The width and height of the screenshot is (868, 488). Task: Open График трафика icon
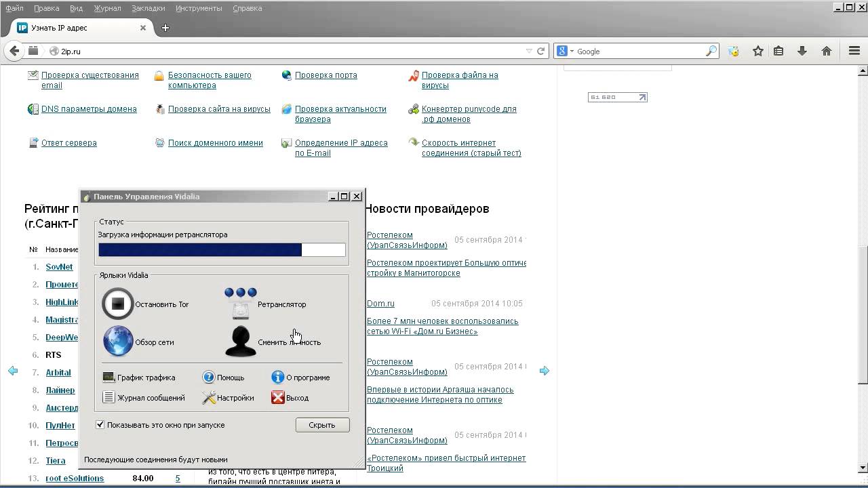(x=108, y=378)
